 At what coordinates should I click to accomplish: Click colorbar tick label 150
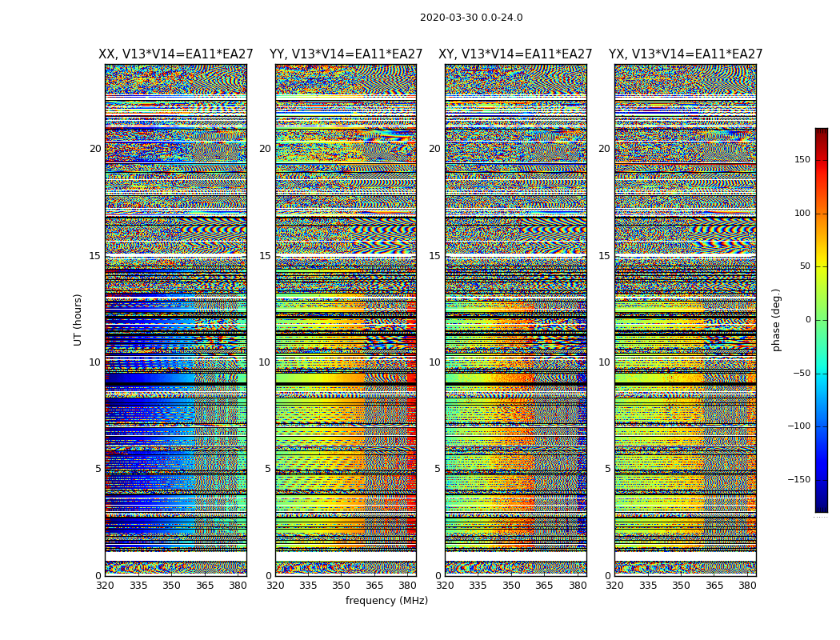pyautogui.click(x=802, y=160)
